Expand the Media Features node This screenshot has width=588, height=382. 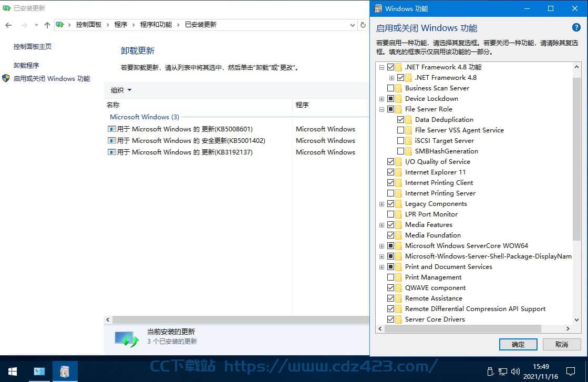(381, 225)
